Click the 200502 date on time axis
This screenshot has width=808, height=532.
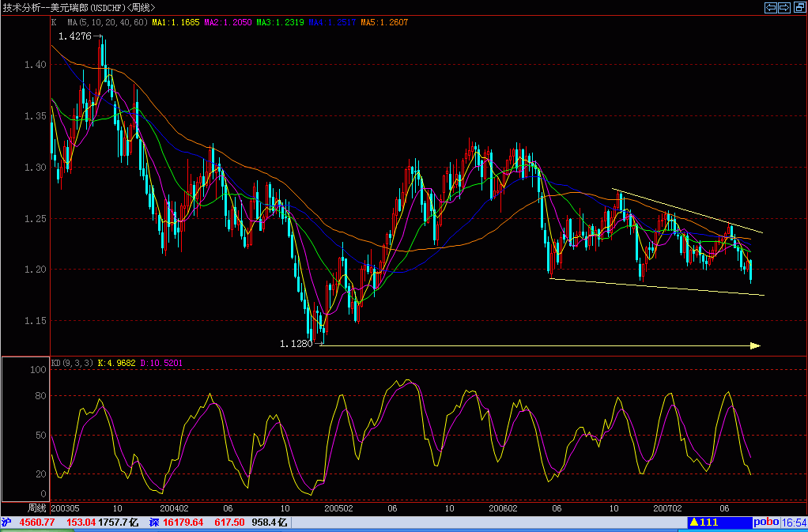point(338,507)
